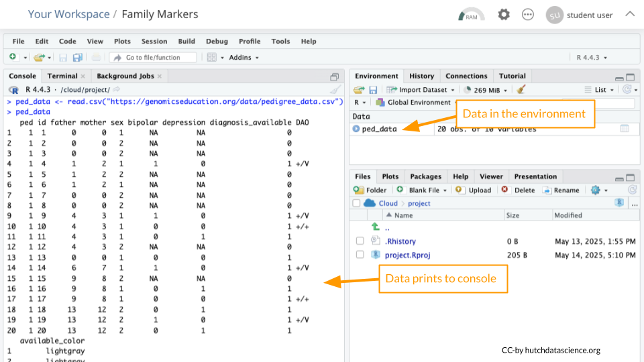Tick the select-all files checkbox
The image size is (644, 362).
pos(356,203)
